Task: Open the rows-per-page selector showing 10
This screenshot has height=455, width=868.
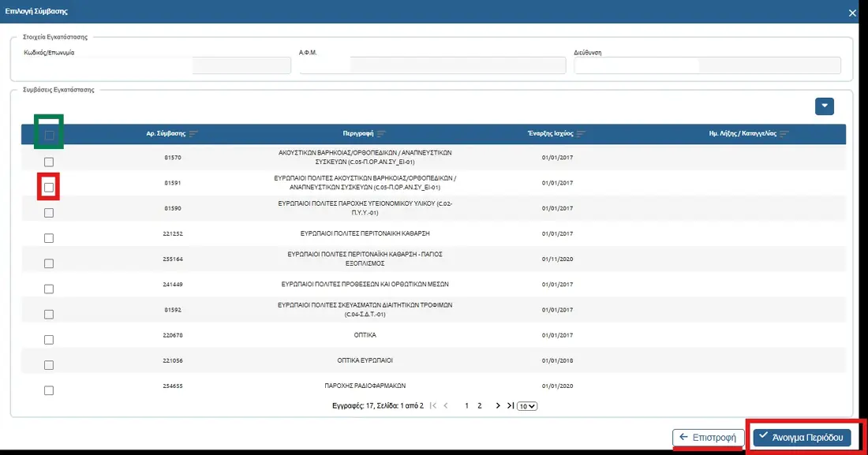Action: point(527,406)
